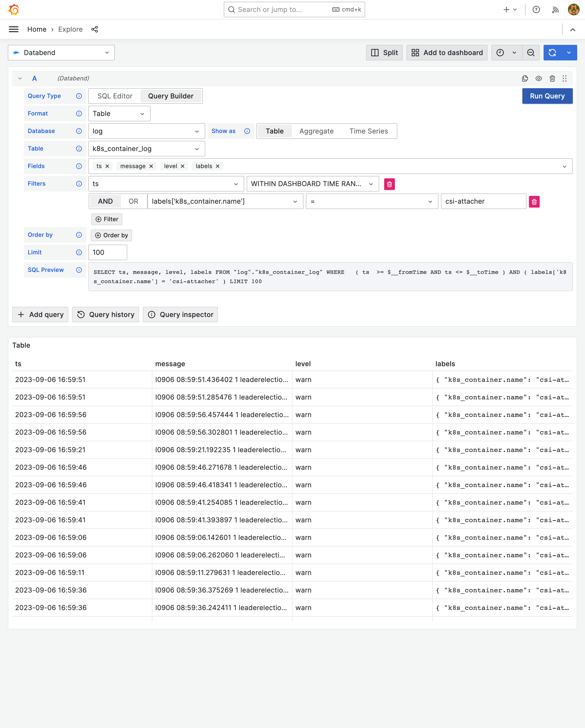Switch the filter operator to OR
The width and height of the screenshot is (585, 728).
pyautogui.click(x=133, y=201)
